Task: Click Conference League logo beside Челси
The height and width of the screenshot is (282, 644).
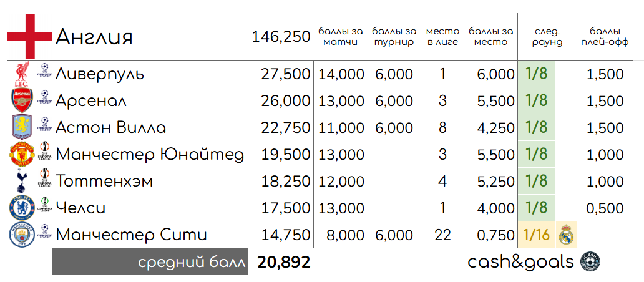Action: (45, 205)
